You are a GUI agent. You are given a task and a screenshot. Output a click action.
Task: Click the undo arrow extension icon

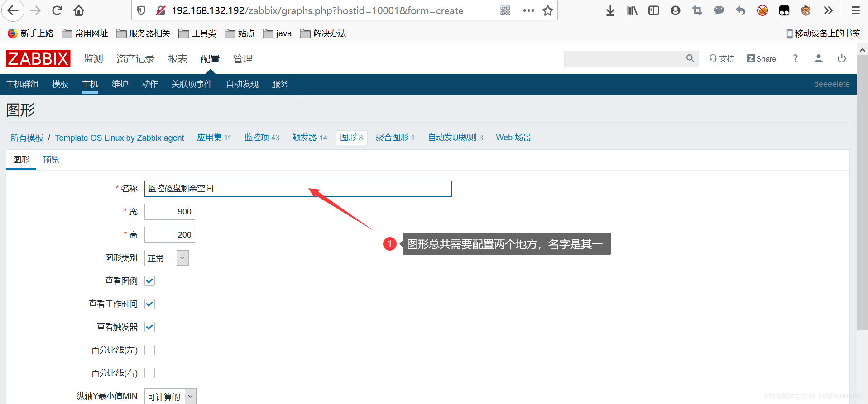tap(741, 10)
